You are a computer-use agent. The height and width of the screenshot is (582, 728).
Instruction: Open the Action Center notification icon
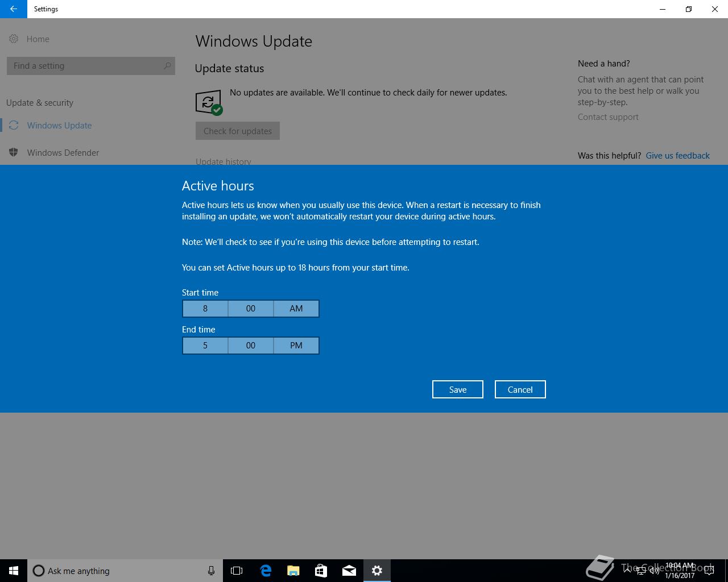click(x=709, y=571)
